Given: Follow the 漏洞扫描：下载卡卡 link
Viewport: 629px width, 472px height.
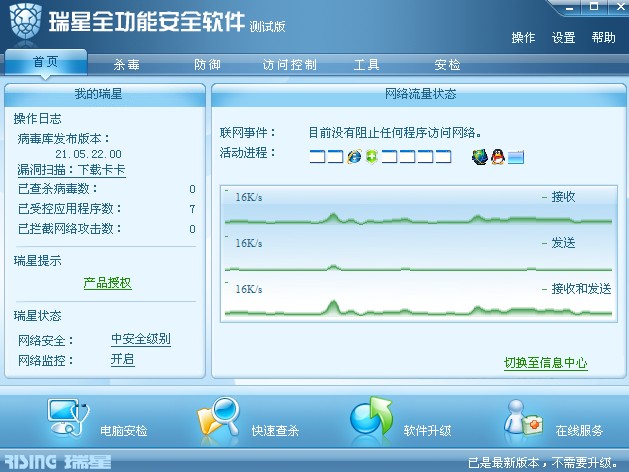Looking at the screenshot, I should click(71, 170).
